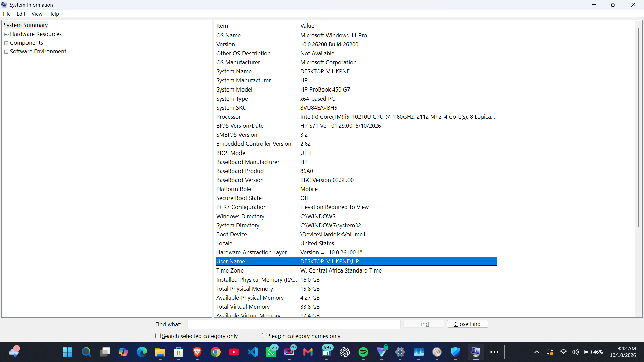
Task: Open Visual Studio Code from the taskbar
Action: click(x=253, y=352)
